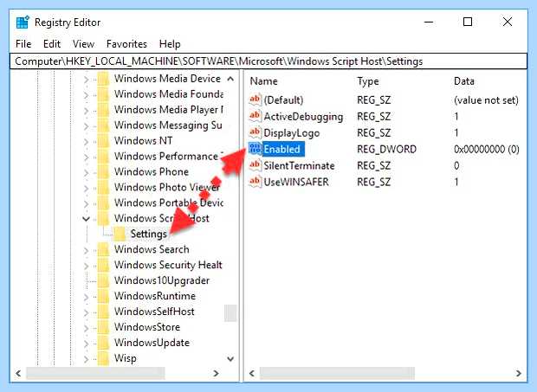Open the Help menu

click(x=170, y=44)
